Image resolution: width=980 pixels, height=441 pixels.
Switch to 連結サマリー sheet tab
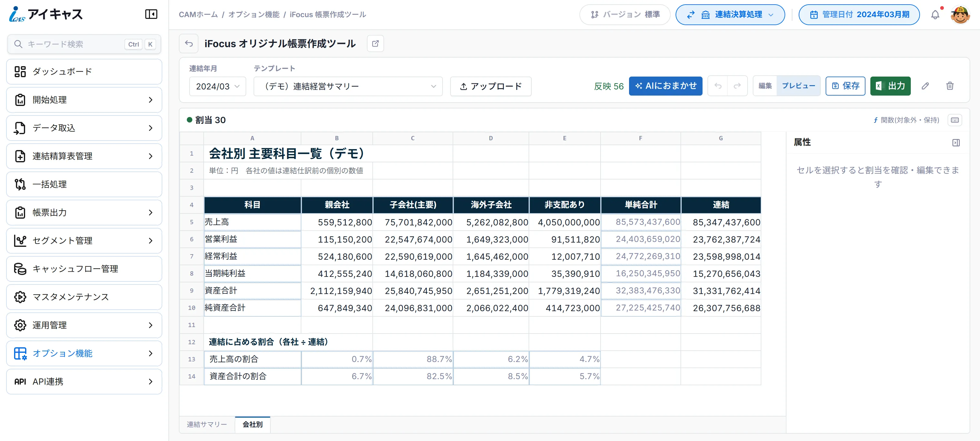coord(207,424)
